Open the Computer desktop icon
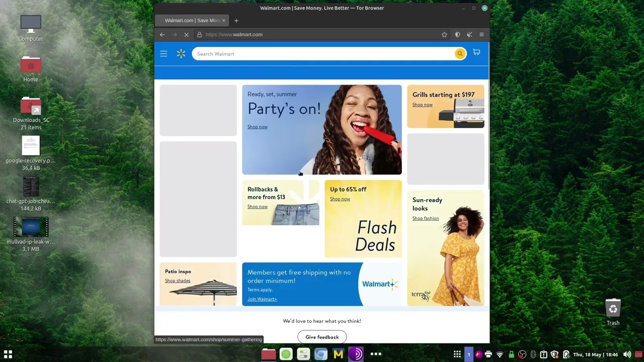This screenshot has height=362, width=644. coord(31,28)
